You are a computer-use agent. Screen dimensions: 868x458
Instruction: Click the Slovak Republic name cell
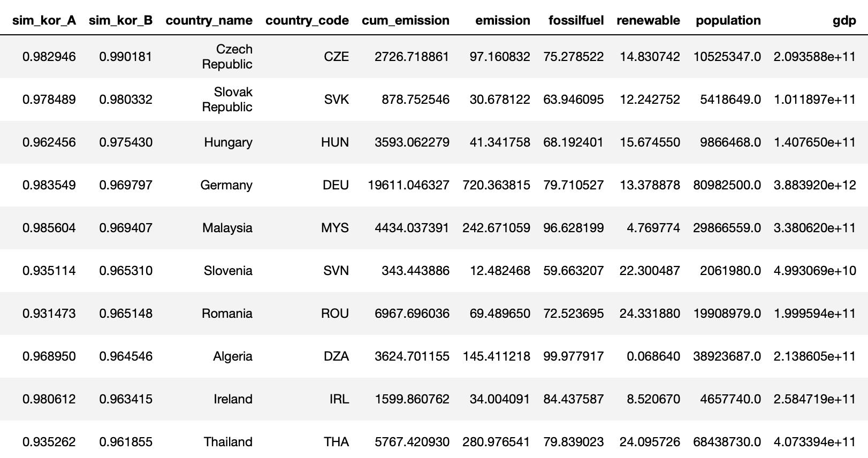click(227, 100)
